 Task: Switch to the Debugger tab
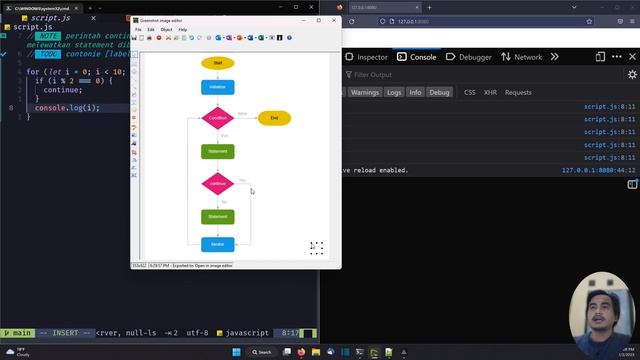click(x=469, y=57)
